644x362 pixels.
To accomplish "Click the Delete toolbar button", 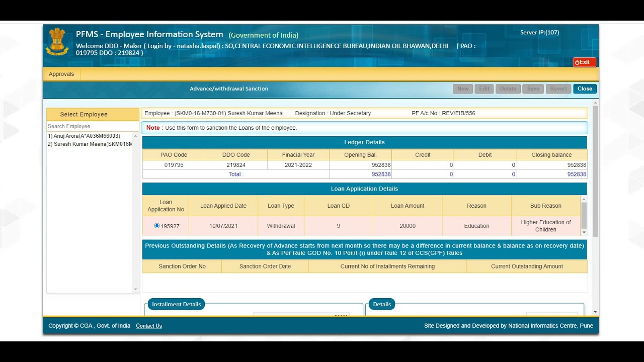I will coord(508,88).
